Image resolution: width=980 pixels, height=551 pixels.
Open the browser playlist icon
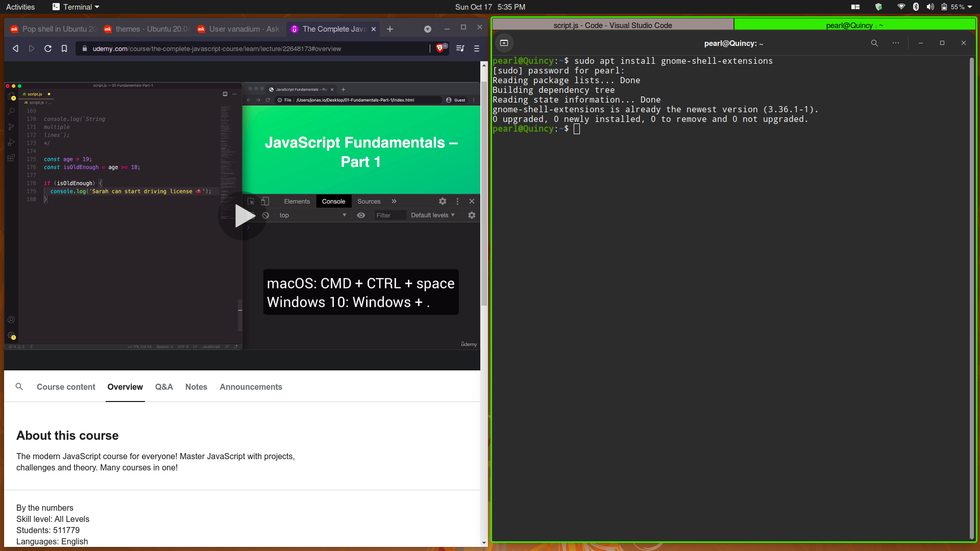click(x=460, y=48)
